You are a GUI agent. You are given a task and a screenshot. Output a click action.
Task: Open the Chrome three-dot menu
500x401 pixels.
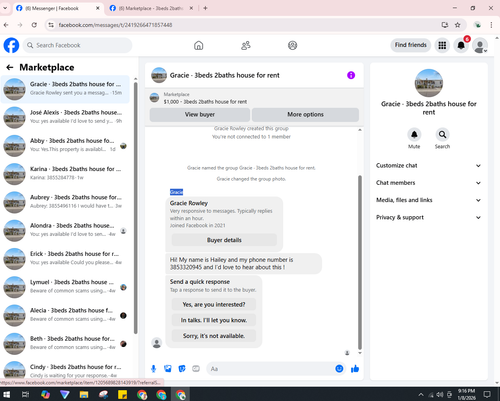pyautogui.click(x=491, y=25)
